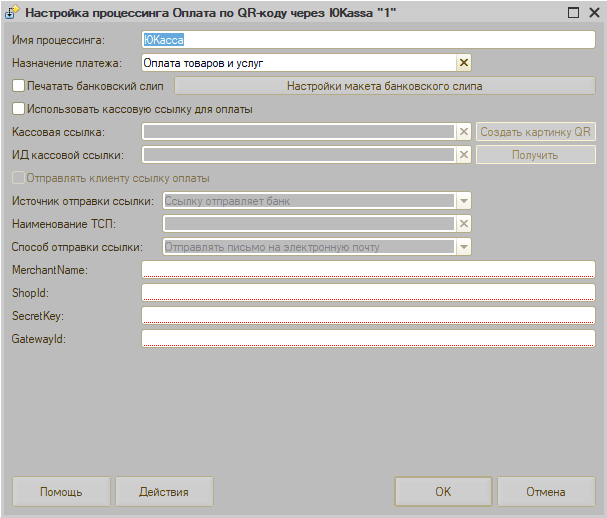Open Настройки макета банковского слипа
Viewport: 607px width, 518px height.
(385, 86)
